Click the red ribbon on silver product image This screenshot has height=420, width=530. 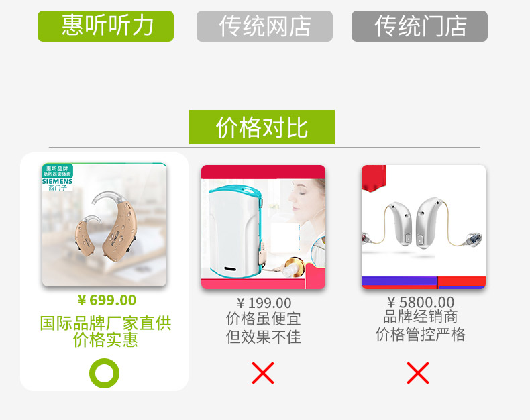point(374,178)
